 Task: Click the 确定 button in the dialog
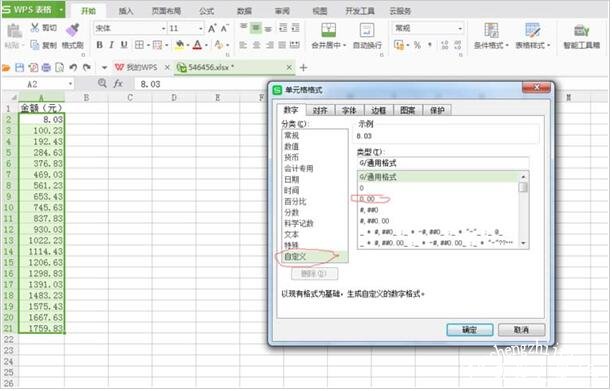470,330
